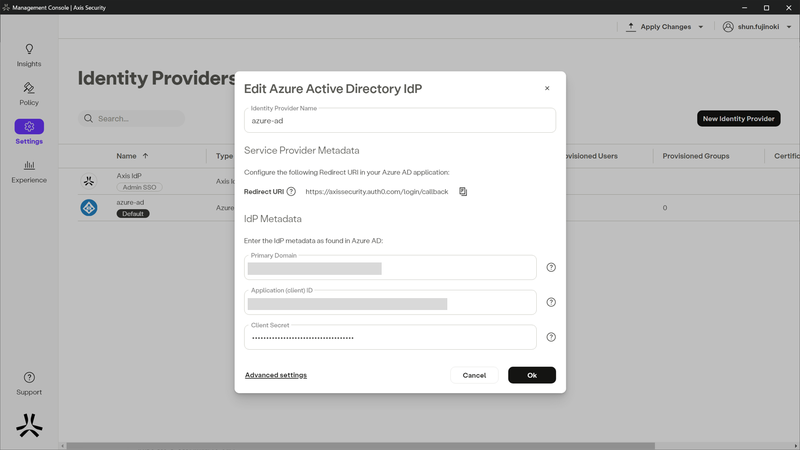
Task: Click the user account avatar icon
Action: click(x=728, y=27)
